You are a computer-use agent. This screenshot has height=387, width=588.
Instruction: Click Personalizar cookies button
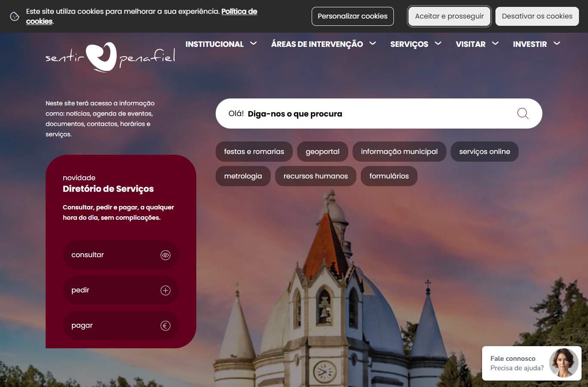[x=353, y=16]
